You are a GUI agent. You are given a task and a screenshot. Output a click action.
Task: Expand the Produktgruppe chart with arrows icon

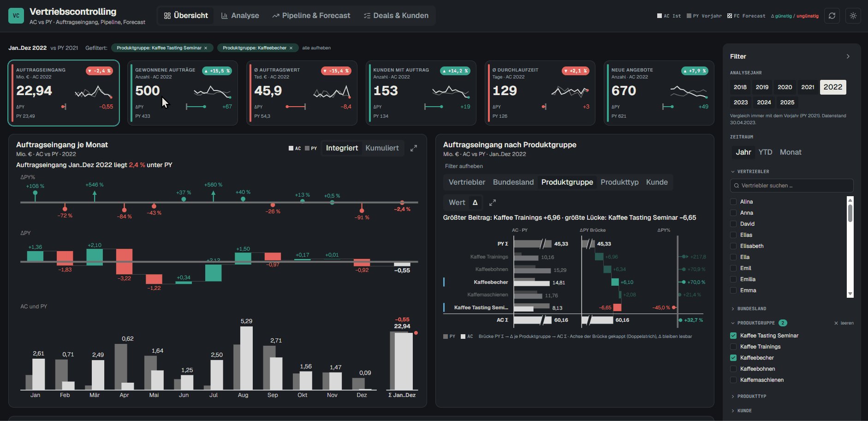(x=493, y=203)
